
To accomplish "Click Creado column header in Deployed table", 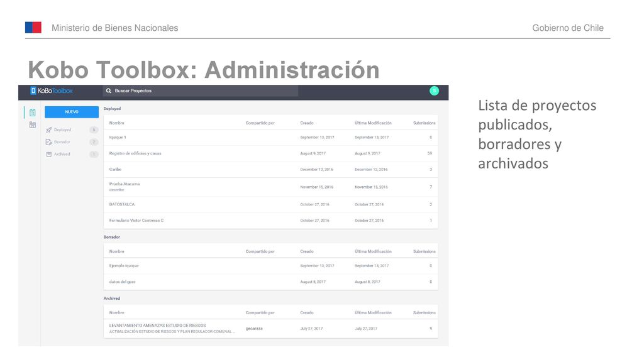I will (307, 123).
